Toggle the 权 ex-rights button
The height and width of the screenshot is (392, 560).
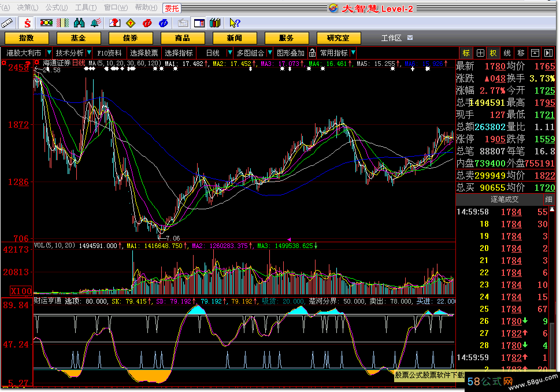point(493,53)
